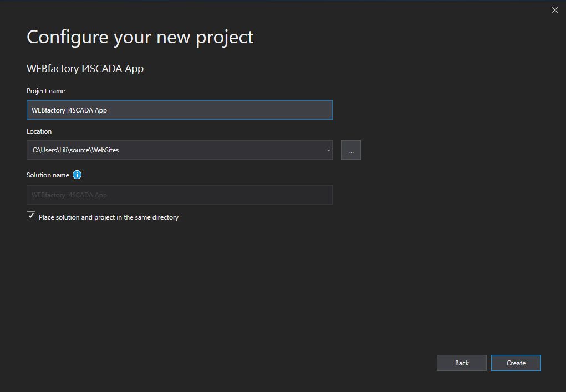Click the dialog close X button

(x=554, y=10)
